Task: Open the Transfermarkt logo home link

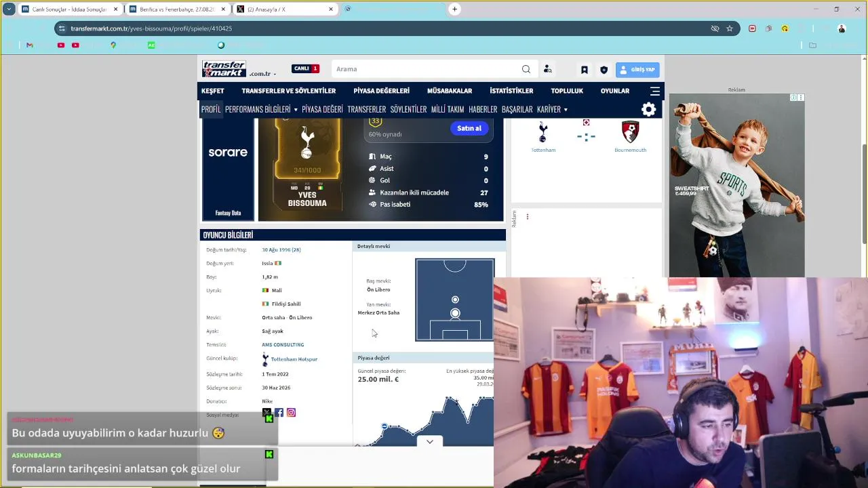Action: click(224, 69)
